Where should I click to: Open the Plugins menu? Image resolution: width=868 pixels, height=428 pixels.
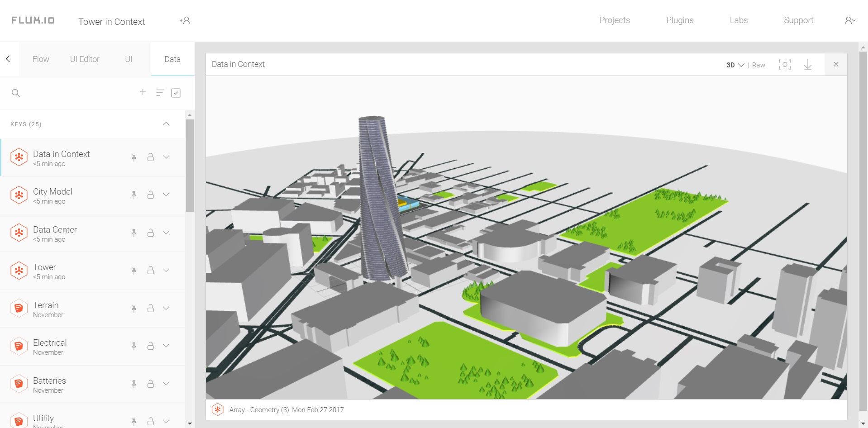pos(680,20)
